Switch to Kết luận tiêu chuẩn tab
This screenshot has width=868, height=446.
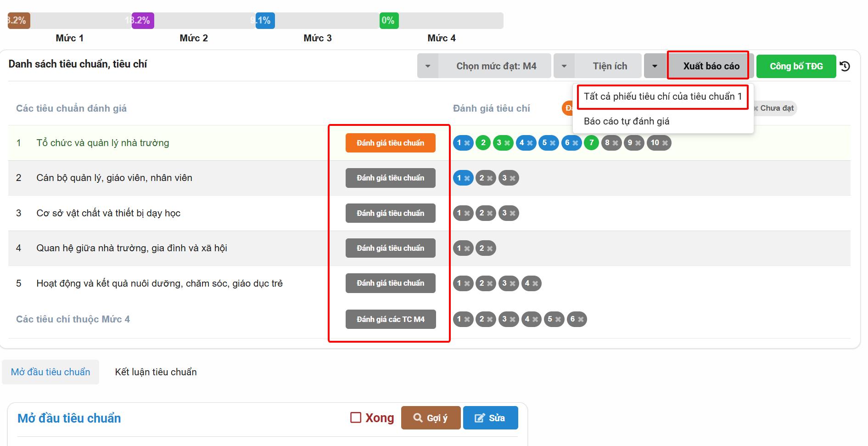[156, 372]
